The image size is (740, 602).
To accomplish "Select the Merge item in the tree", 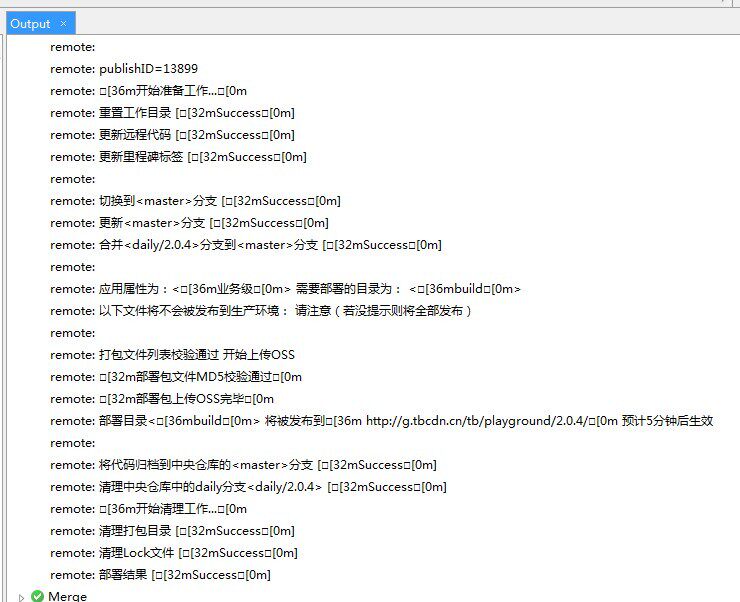I will 67,596.
